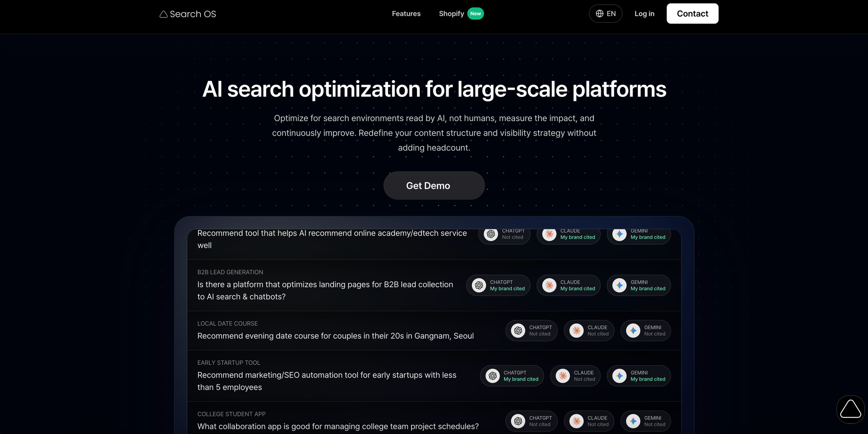Click the green New badge
This screenshot has width=868, height=434.
tap(476, 13)
